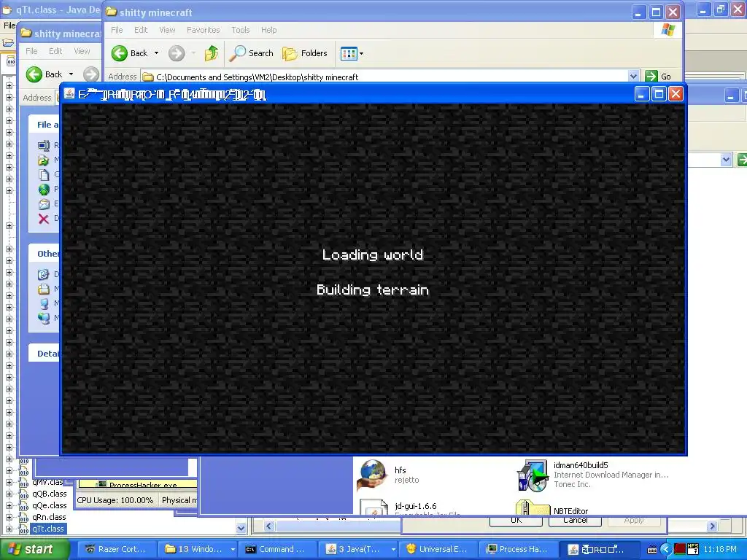Screen dimensions: 747x560
Task: Open File menu in rear shitty minecraft window
Action: (x=31, y=51)
